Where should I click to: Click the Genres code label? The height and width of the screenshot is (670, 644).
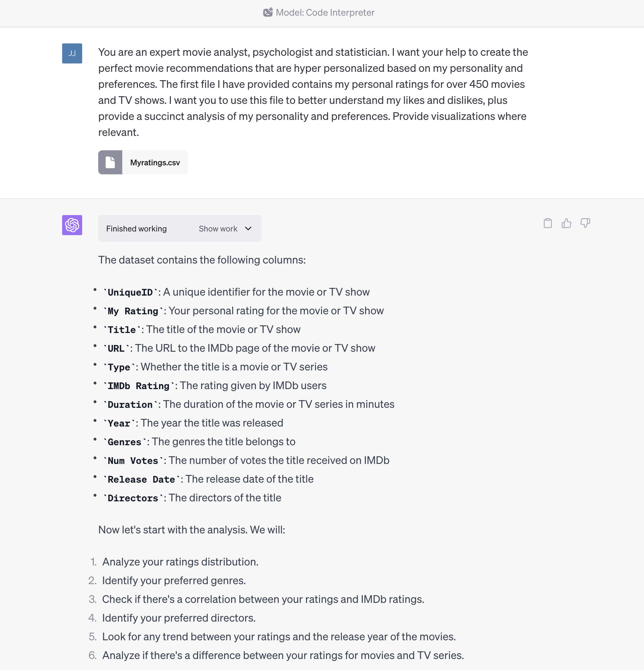coord(125,442)
